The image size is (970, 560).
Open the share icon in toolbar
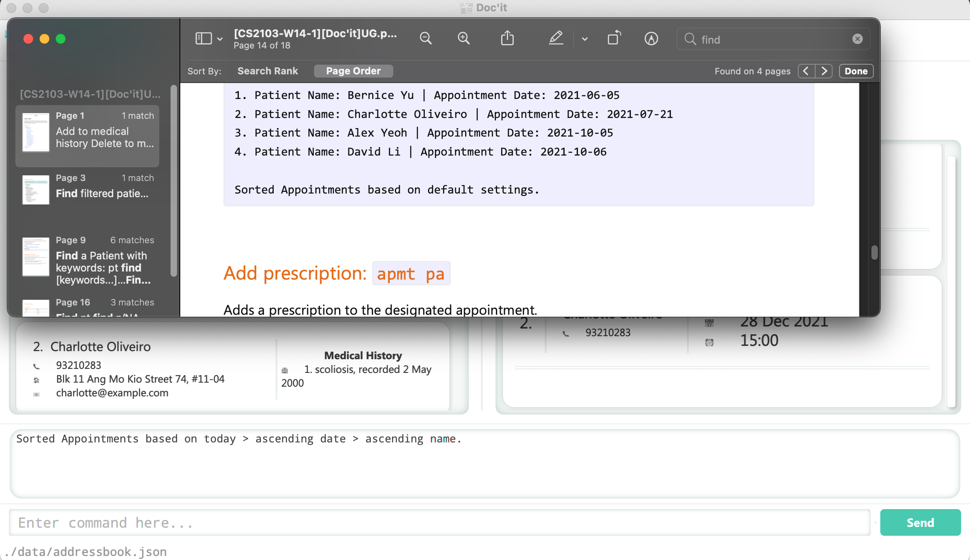pos(507,38)
